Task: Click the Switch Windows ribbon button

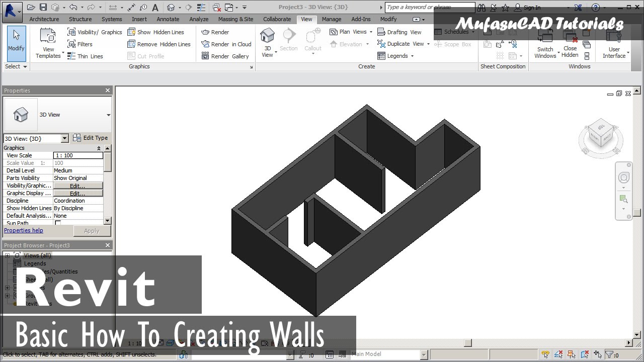Action: point(545,43)
